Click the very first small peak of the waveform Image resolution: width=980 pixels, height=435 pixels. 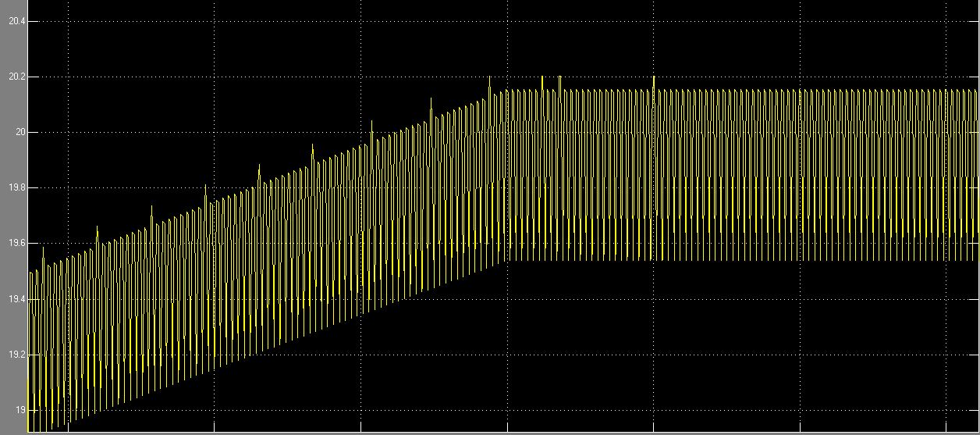30,273
